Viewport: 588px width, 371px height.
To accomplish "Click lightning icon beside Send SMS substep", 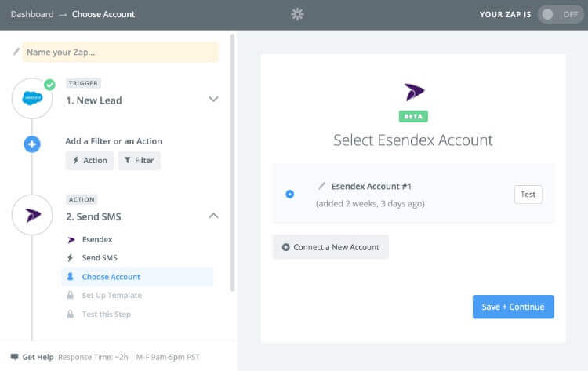I will (x=70, y=258).
